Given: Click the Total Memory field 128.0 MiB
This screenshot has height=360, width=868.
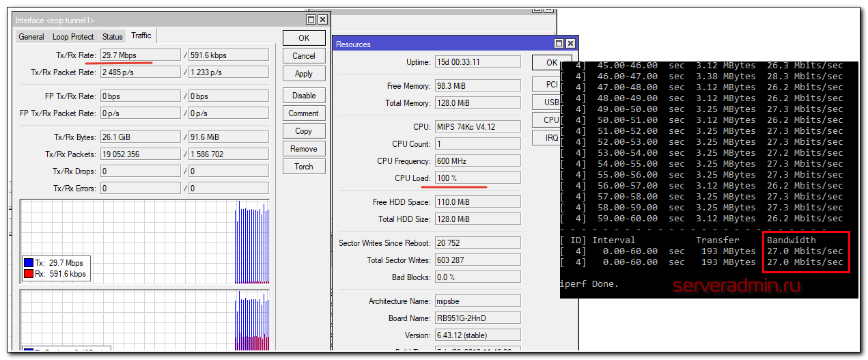Looking at the screenshot, I should [x=477, y=103].
